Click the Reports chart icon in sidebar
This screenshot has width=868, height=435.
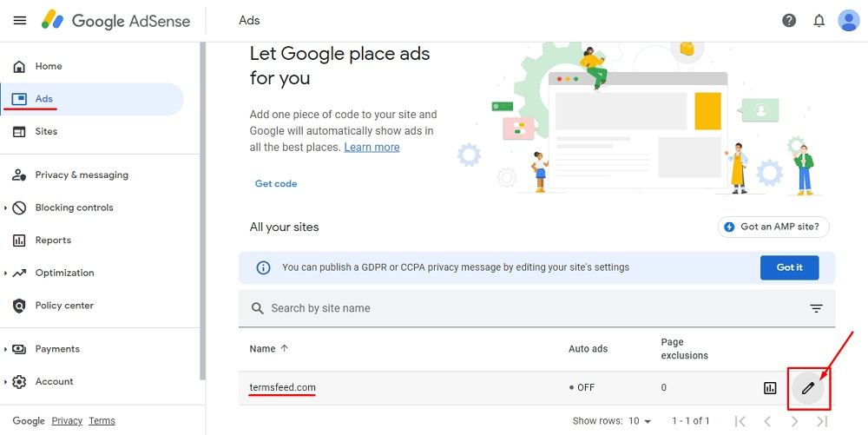point(19,241)
